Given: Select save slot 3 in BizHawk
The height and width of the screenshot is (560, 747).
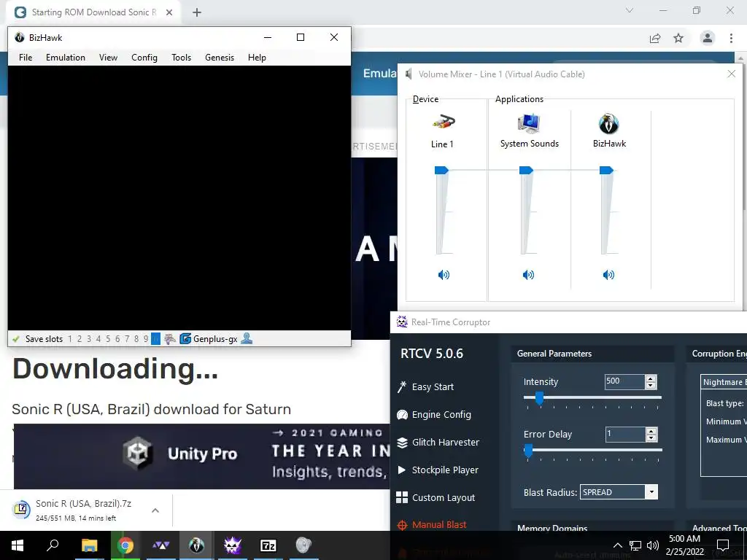Looking at the screenshot, I should 88,339.
